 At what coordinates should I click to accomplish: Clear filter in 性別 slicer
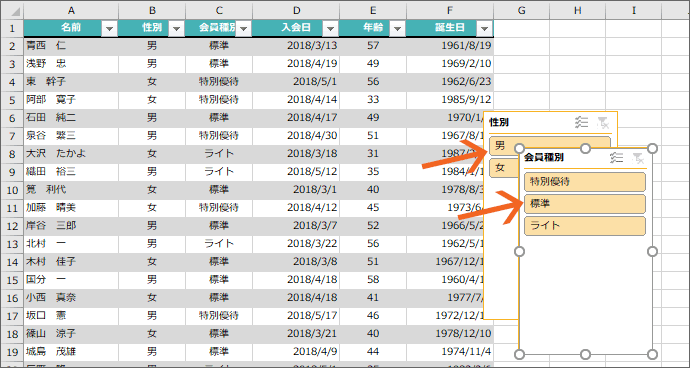pos(602,122)
